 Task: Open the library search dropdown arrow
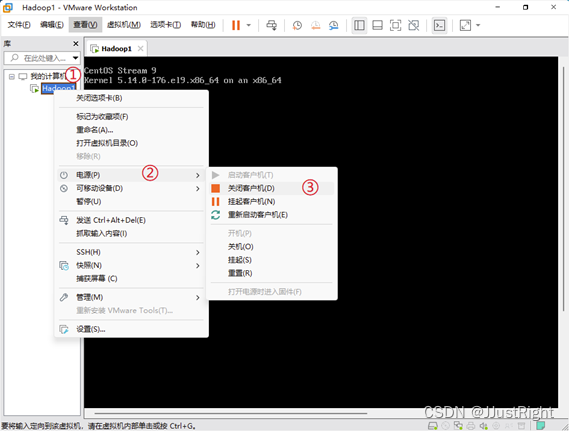click(75, 58)
